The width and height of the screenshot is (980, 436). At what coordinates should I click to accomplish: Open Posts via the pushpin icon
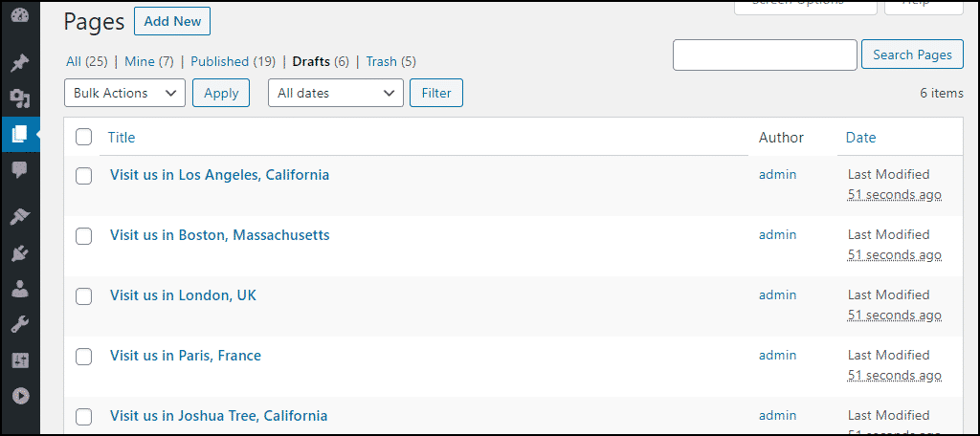pyautogui.click(x=20, y=62)
